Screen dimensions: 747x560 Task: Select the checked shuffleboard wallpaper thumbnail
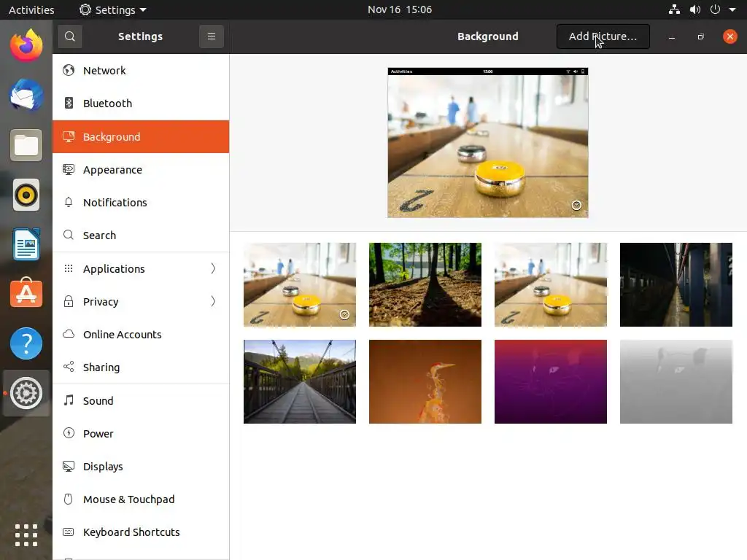(300, 285)
